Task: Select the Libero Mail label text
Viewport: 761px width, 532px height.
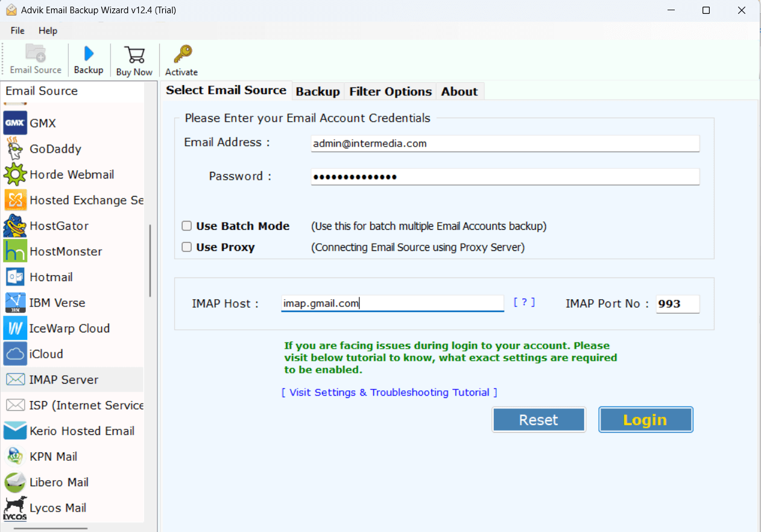Action: tap(59, 482)
